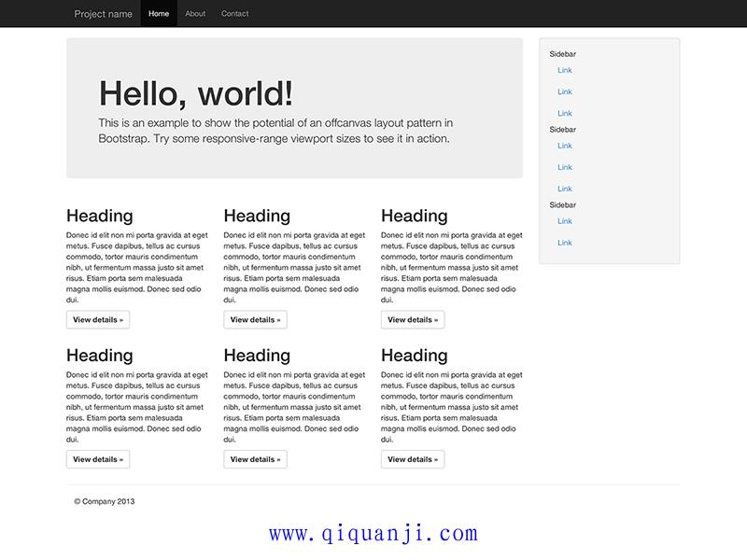Image resolution: width=747 pixels, height=560 pixels.
Task: Click View details in second row, middle column
Action: click(255, 459)
